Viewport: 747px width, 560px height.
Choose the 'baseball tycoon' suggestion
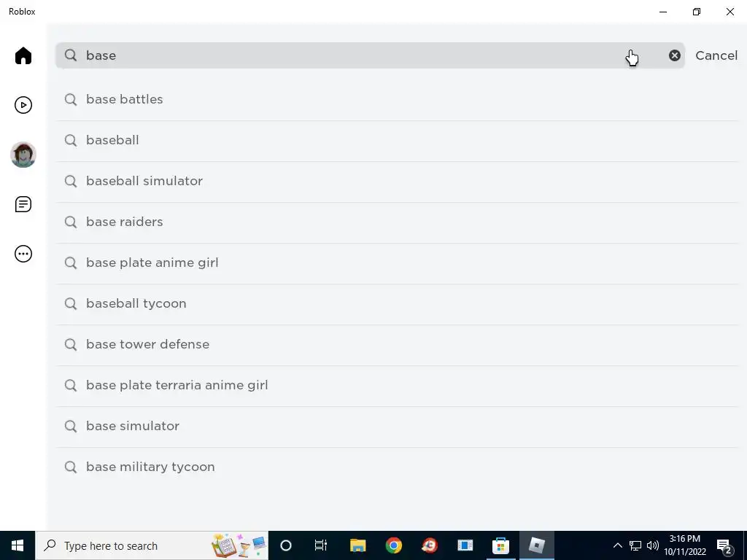pos(397,304)
